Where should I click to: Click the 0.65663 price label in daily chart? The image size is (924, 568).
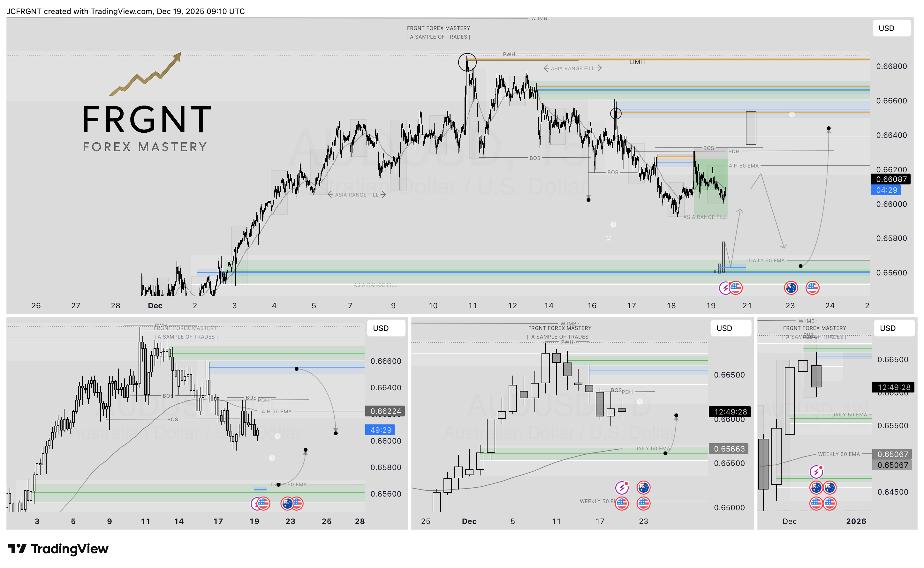(x=729, y=449)
